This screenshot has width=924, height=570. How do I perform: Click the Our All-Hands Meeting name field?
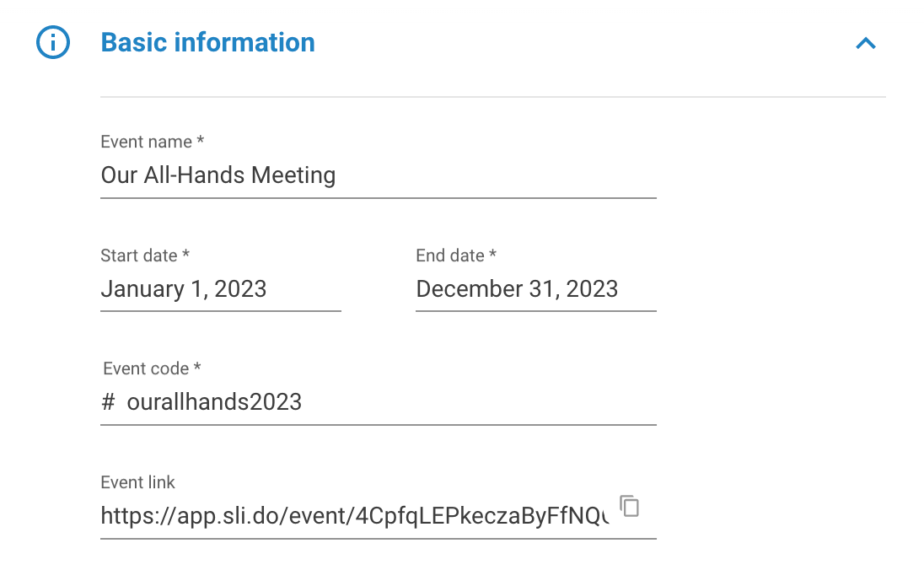(379, 175)
